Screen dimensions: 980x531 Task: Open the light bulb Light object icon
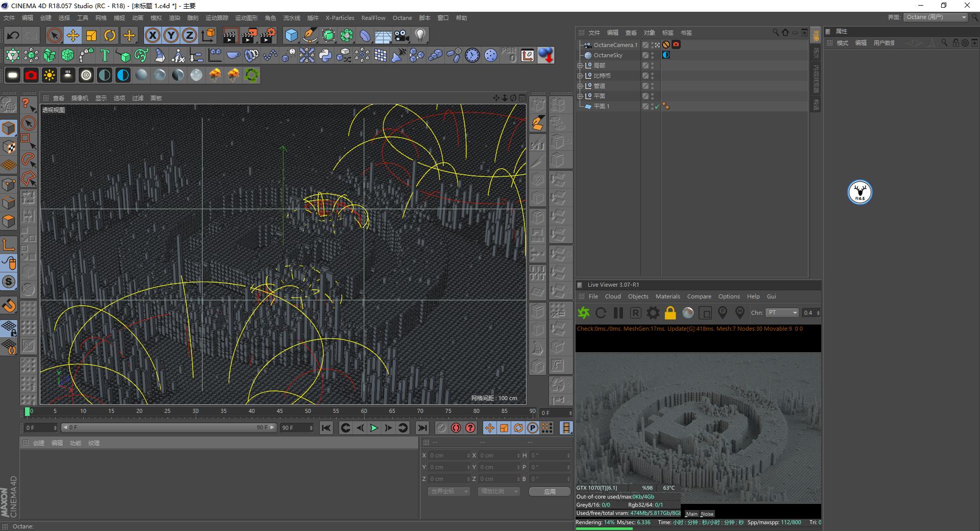(x=420, y=35)
